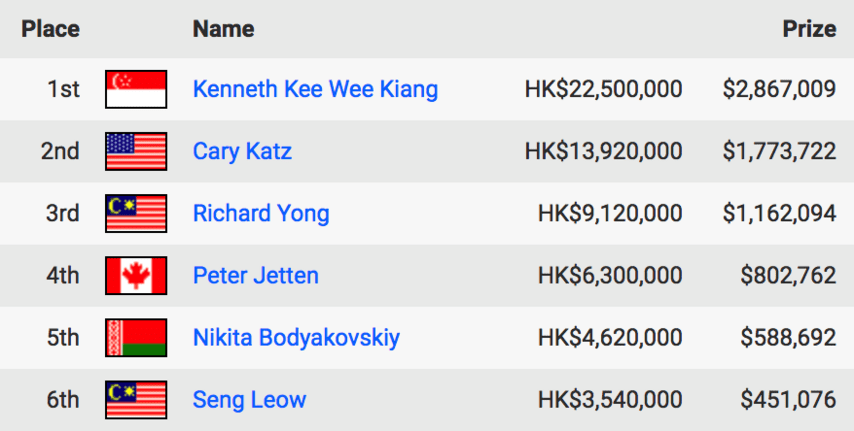This screenshot has height=431, width=854.
Task: Click the Place column header
Action: click(51, 29)
